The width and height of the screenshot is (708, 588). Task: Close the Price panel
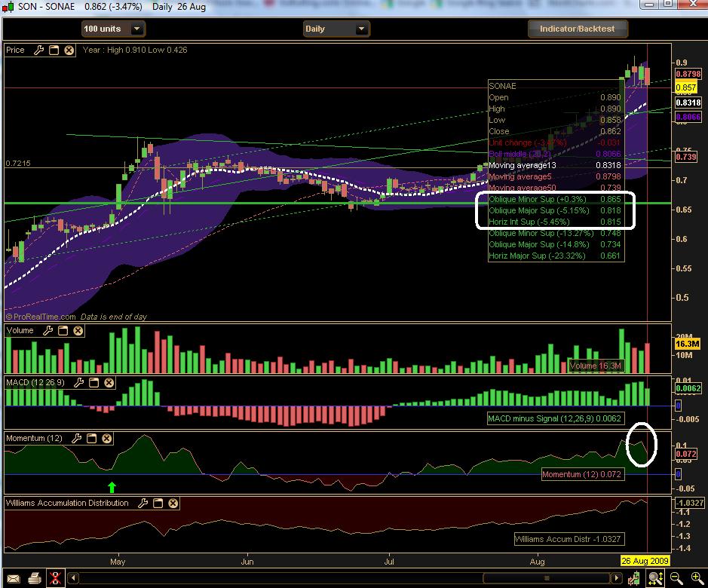pyautogui.click(x=69, y=50)
